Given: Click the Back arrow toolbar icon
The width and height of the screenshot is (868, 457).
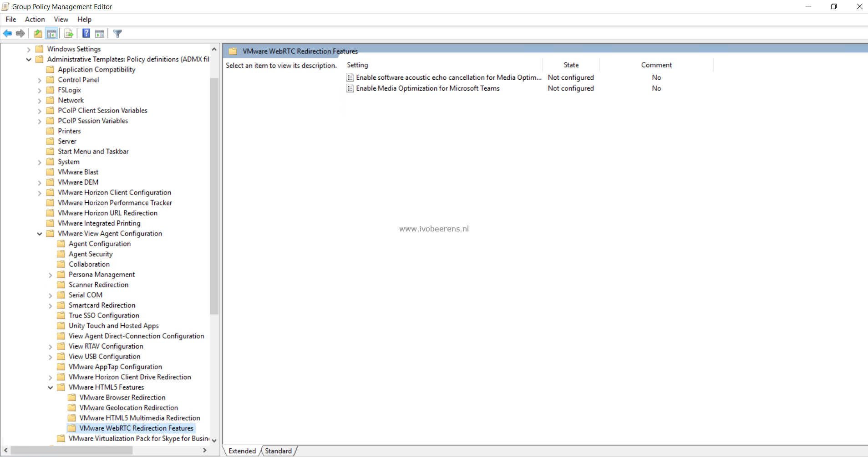Looking at the screenshot, I should click(x=8, y=33).
